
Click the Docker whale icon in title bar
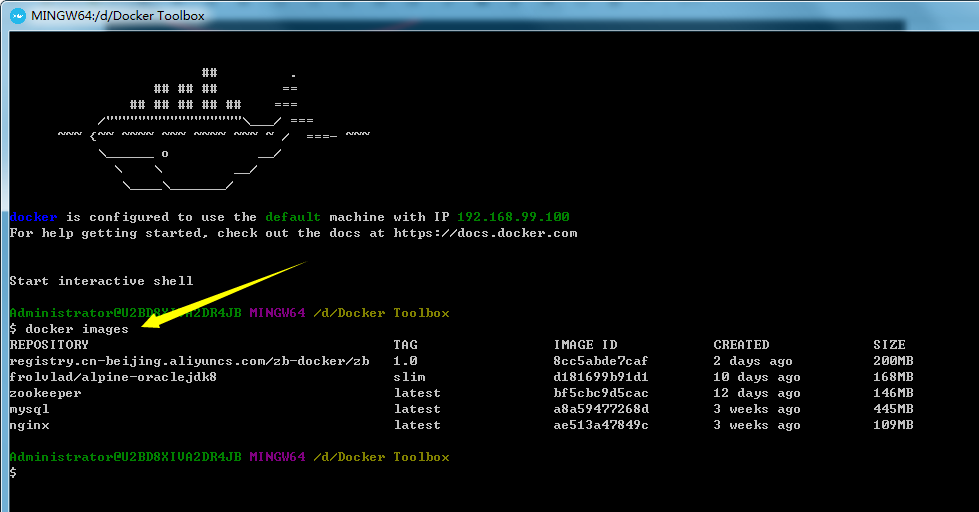click(18, 16)
